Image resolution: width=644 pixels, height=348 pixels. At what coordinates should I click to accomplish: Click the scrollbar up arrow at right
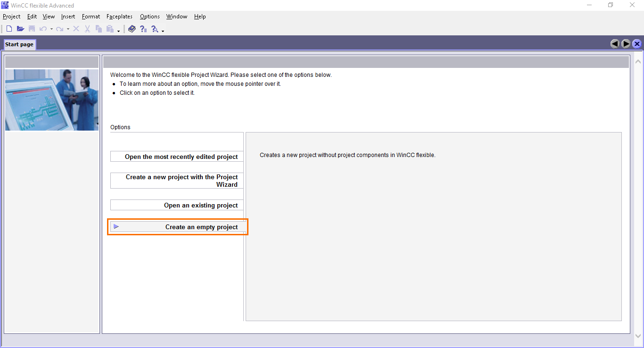click(x=638, y=61)
